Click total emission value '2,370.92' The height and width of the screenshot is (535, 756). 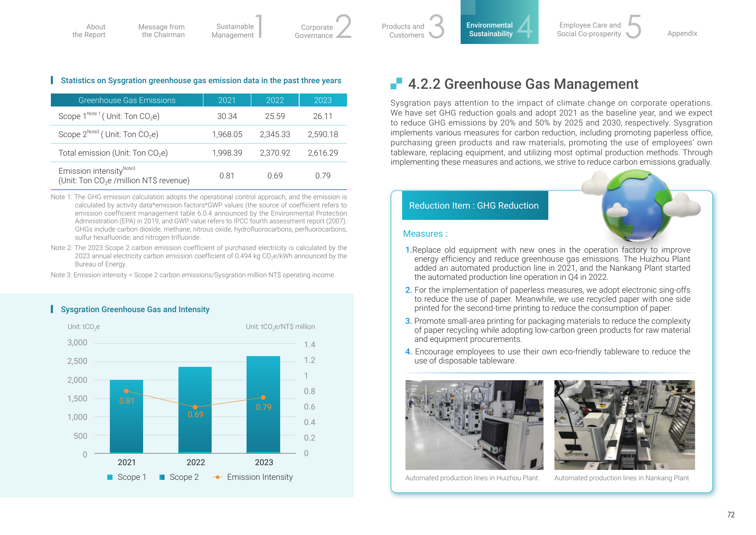pos(275,153)
